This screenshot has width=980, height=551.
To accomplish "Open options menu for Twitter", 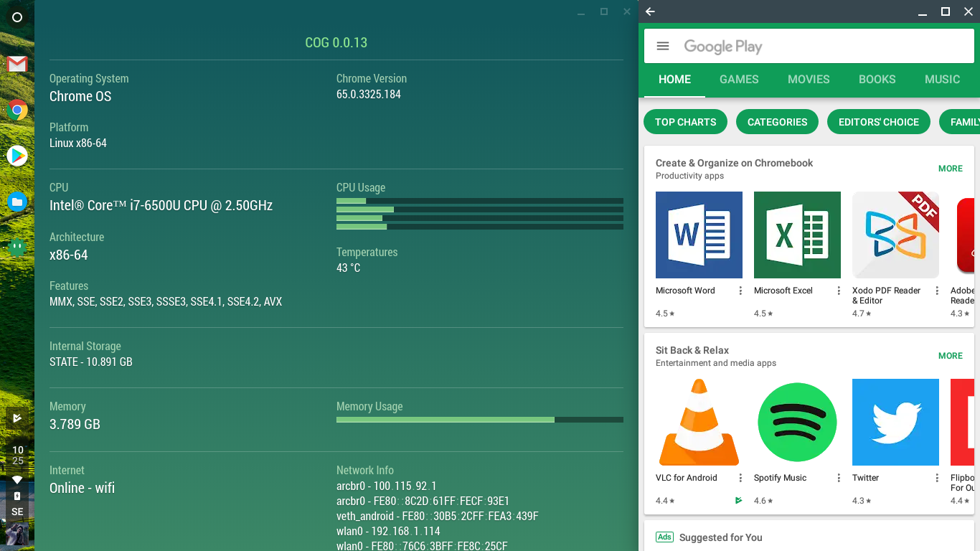I will 937,478.
